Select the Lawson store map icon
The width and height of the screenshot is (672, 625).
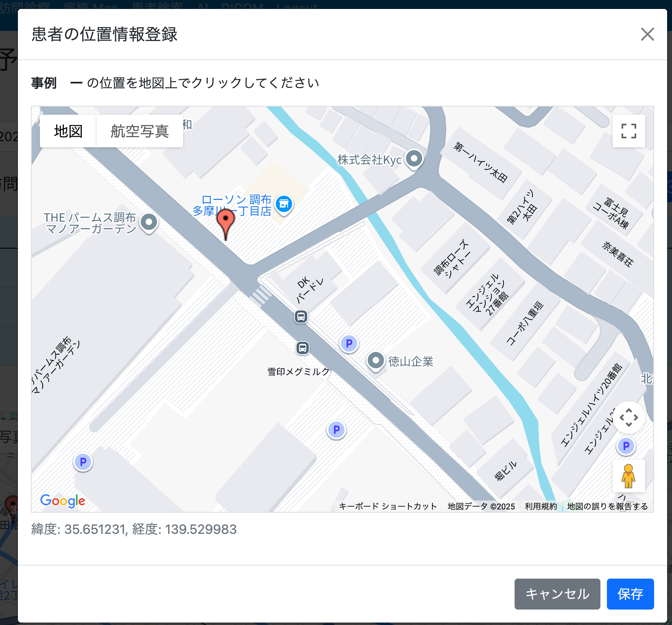click(x=284, y=204)
